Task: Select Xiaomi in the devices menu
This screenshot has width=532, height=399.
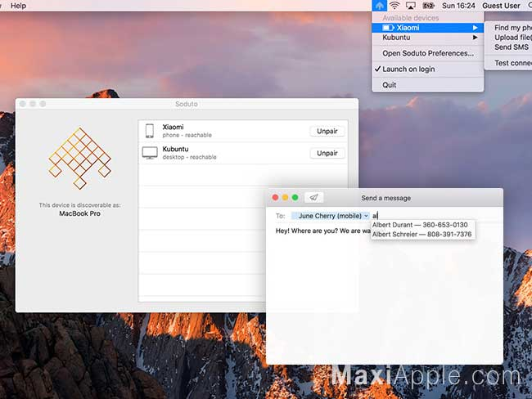Action: (x=428, y=28)
